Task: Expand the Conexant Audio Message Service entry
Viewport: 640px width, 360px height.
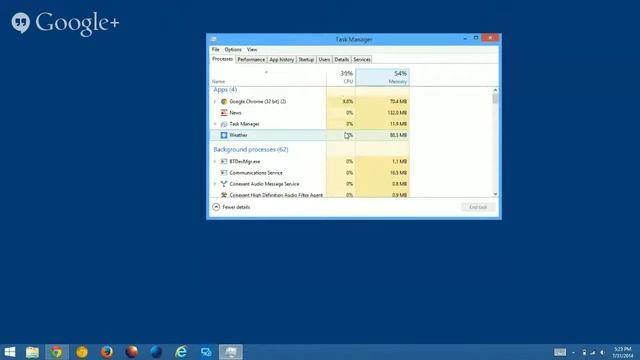Action: [x=215, y=184]
